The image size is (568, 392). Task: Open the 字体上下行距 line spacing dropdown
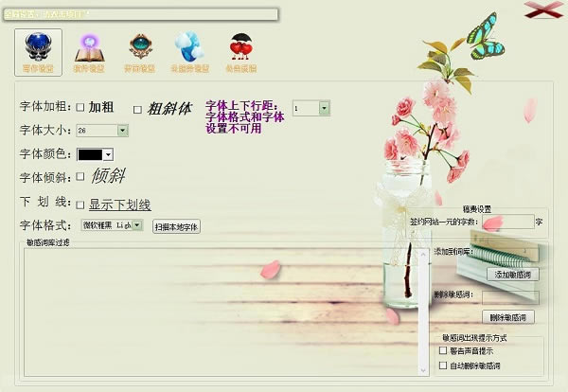(324, 109)
